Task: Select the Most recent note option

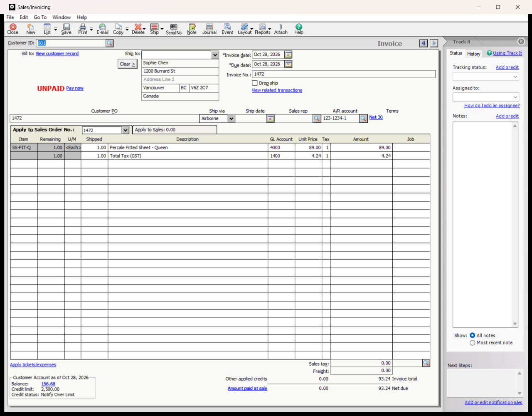Action: [x=472, y=343]
